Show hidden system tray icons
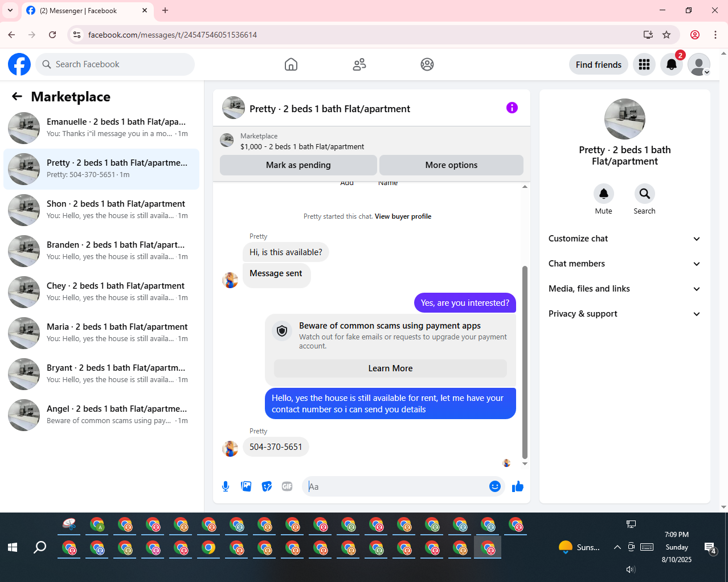Screen dimensions: 728x582 pyautogui.click(x=617, y=547)
